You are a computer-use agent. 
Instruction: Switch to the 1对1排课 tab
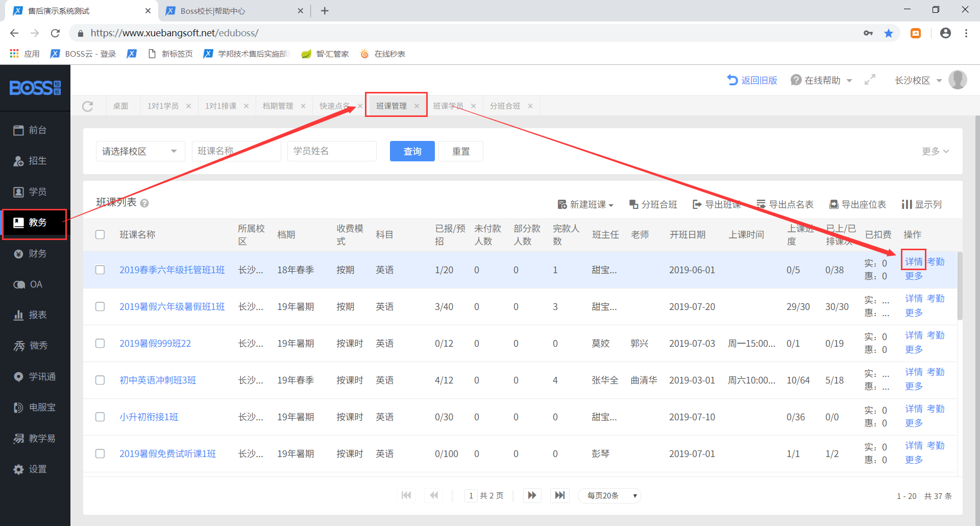coord(221,106)
